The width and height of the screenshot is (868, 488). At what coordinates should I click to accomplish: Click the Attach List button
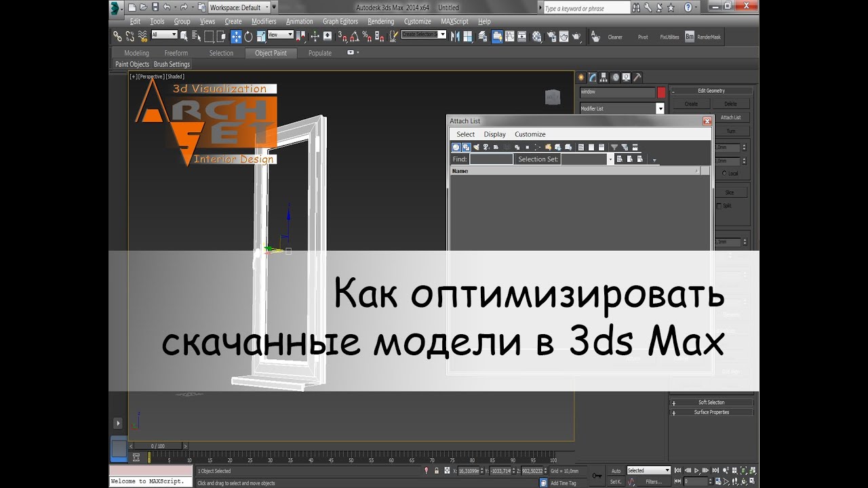(x=730, y=117)
